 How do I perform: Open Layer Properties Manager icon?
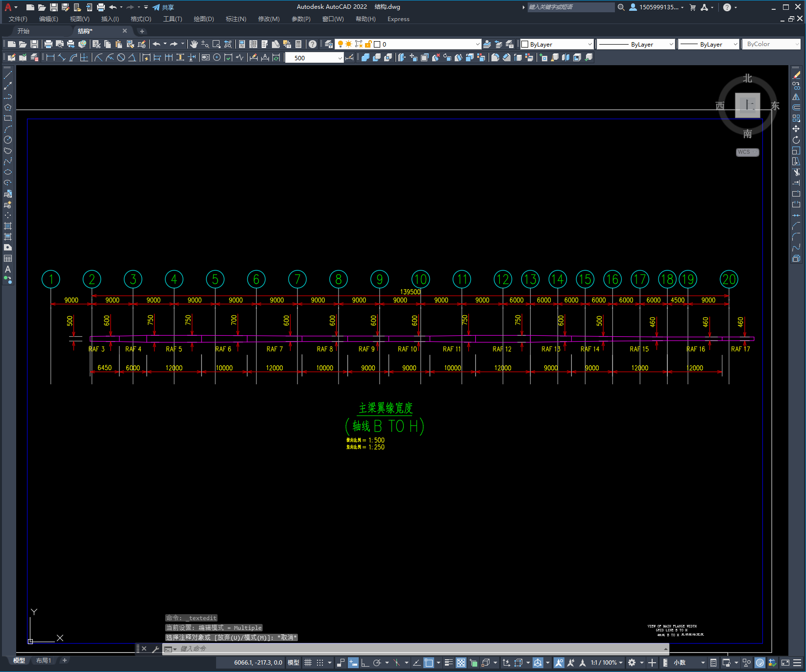tap(329, 44)
